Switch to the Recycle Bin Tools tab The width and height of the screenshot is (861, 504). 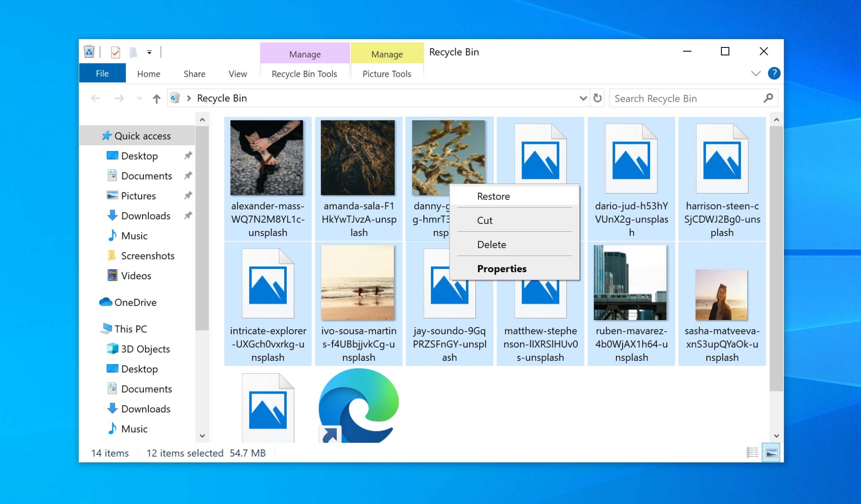click(304, 74)
